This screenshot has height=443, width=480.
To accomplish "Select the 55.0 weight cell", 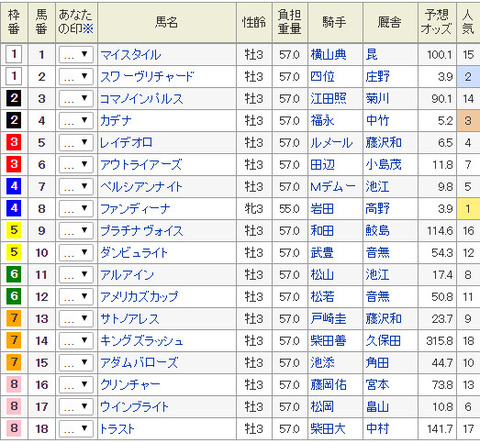I will (289, 209).
